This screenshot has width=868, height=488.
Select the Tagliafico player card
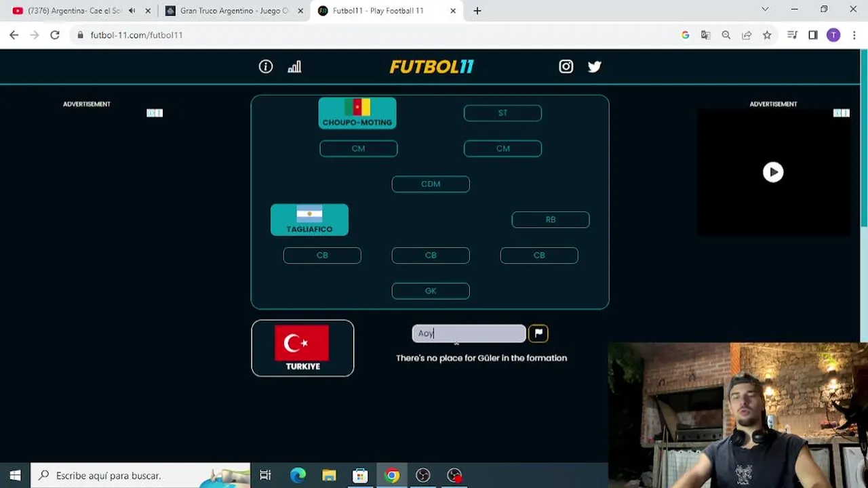pyautogui.click(x=309, y=220)
